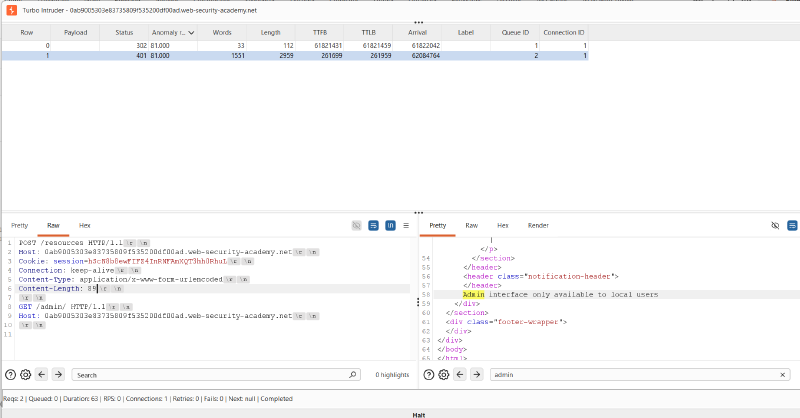Sort table by Connection ID column

(564, 33)
